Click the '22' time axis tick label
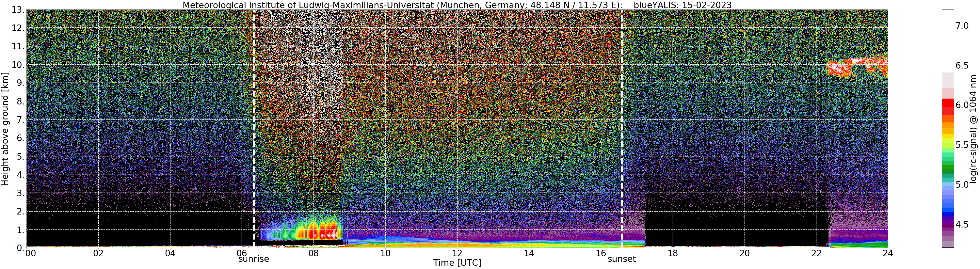Viewport: 980px width, 269px height. [x=816, y=253]
